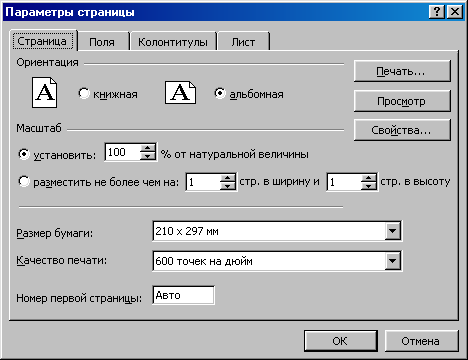Click the Печать... button
The image size is (468, 360).
(x=402, y=71)
